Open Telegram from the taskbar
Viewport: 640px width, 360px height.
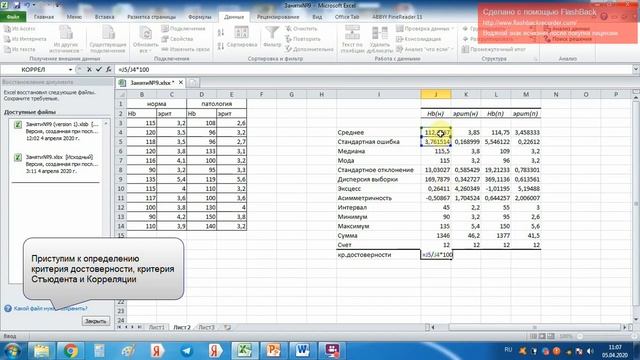click(x=186, y=350)
